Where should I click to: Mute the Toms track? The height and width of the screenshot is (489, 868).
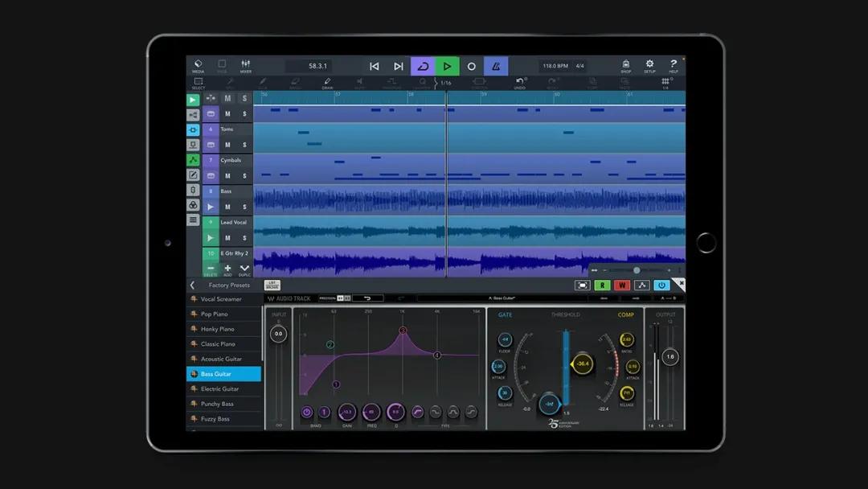[x=227, y=145]
